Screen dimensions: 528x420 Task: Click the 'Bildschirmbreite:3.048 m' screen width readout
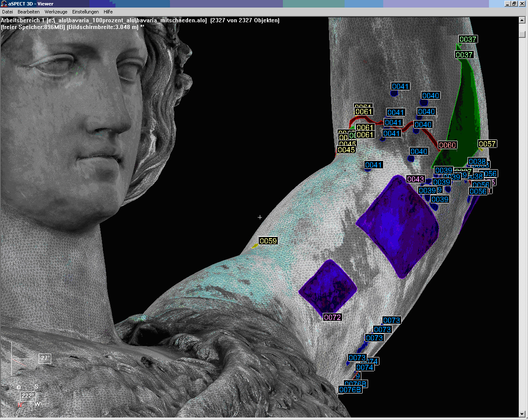pos(103,27)
